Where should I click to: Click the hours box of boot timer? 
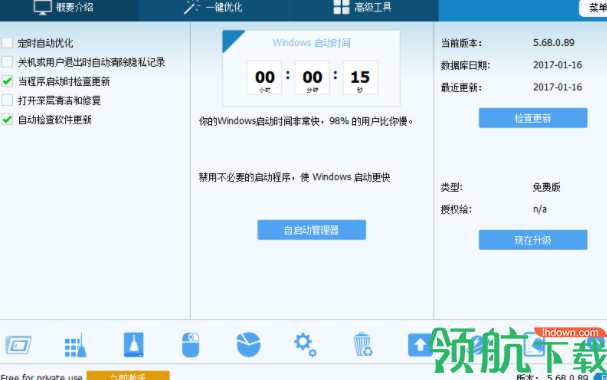[264, 77]
